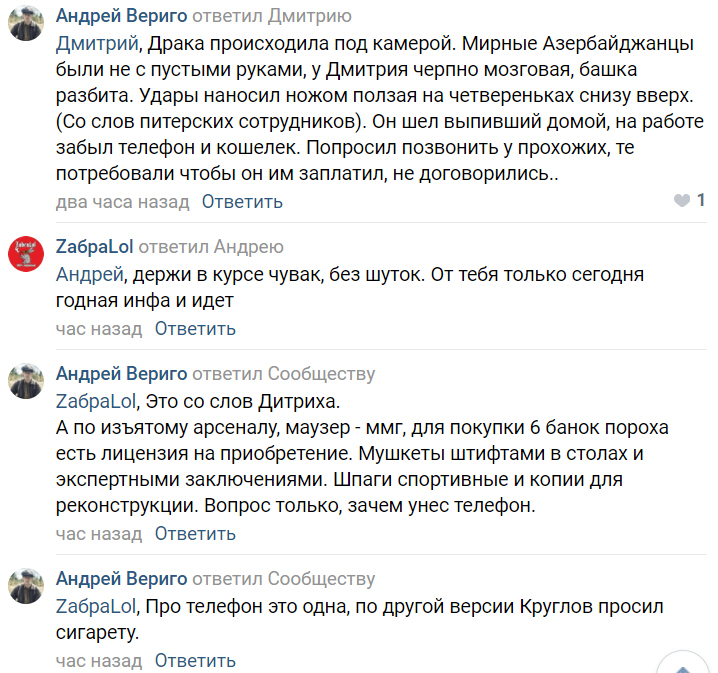Image resolution: width=718 pixels, height=673 pixels.
Task: Click 'два часа назад' timestamp
Action: click(123, 202)
